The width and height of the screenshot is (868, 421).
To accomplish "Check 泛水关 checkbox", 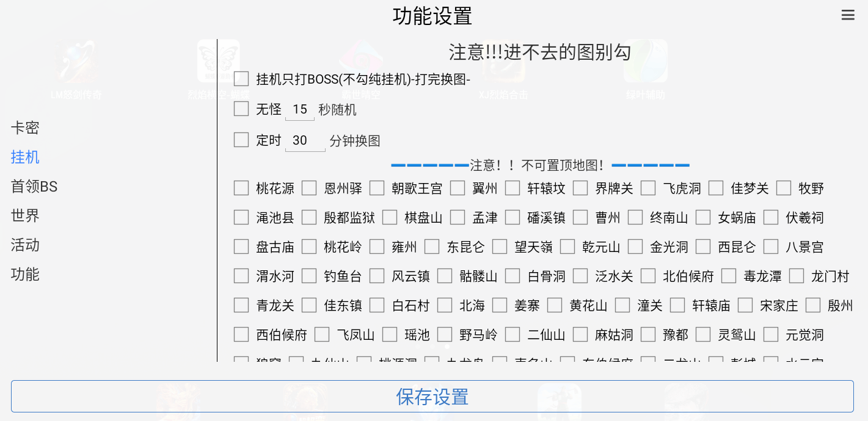I will coord(580,276).
